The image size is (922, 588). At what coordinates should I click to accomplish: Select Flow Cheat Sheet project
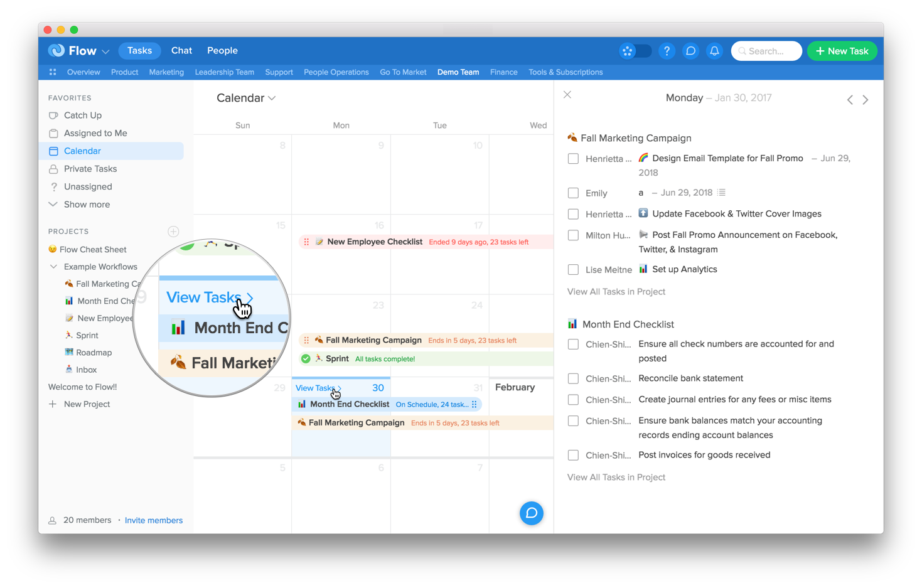pyautogui.click(x=87, y=250)
